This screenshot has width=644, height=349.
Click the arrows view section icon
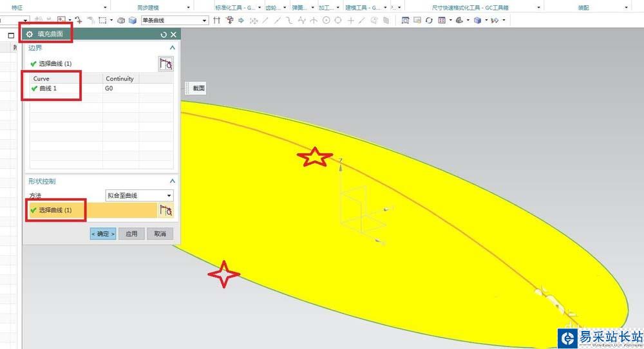495,20
